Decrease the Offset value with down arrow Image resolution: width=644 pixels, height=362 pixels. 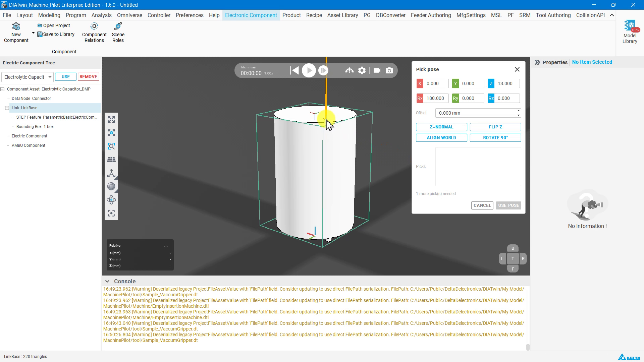[x=519, y=115]
